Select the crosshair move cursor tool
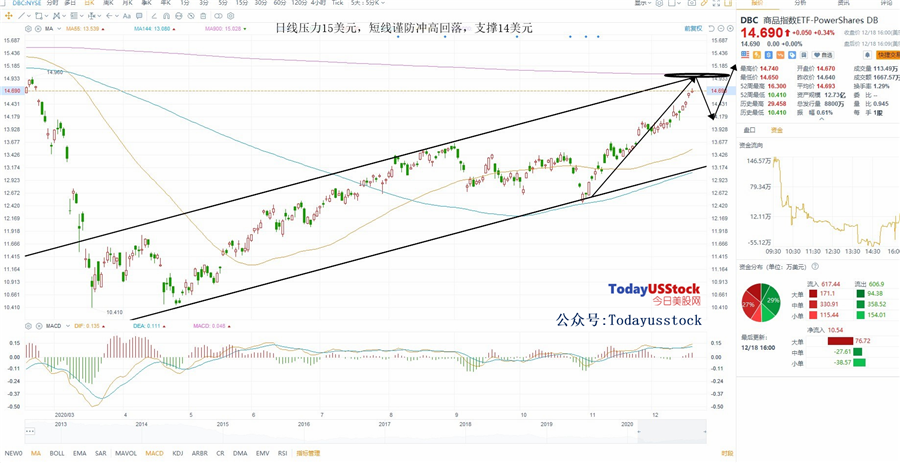The width and height of the screenshot is (900, 463). 9,16
